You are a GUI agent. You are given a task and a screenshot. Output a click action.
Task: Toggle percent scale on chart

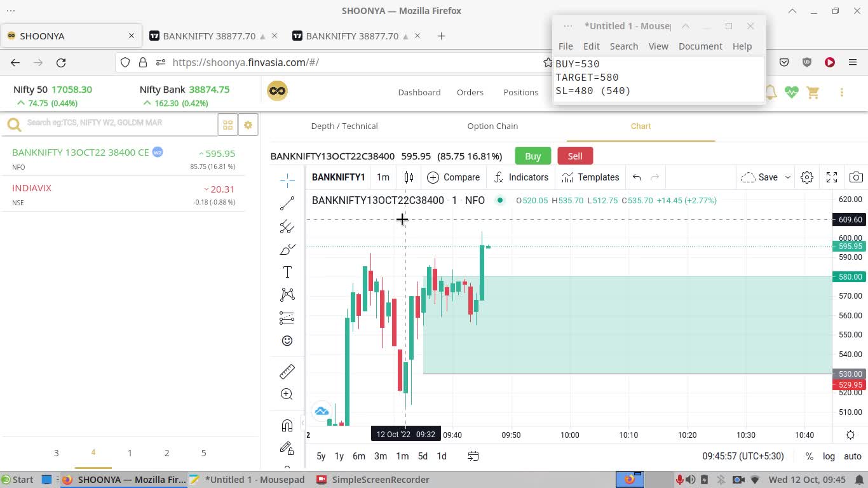809,456
